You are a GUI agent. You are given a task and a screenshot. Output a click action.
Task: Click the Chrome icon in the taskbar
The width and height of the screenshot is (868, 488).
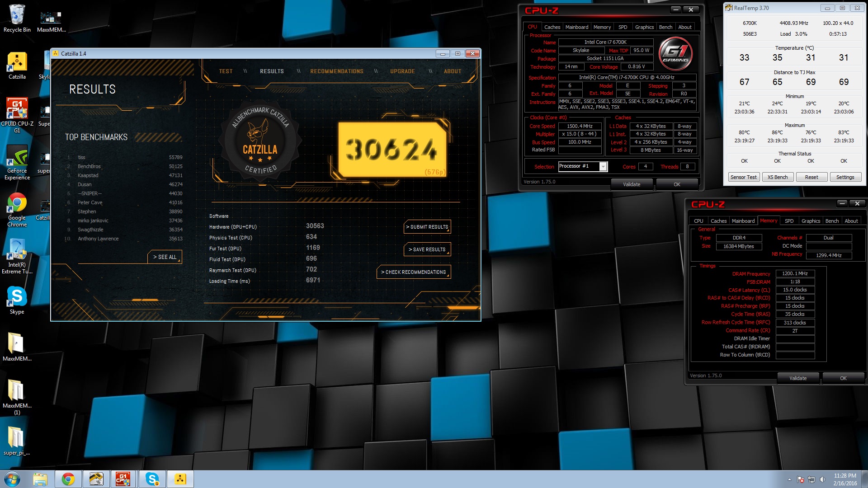tap(68, 479)
